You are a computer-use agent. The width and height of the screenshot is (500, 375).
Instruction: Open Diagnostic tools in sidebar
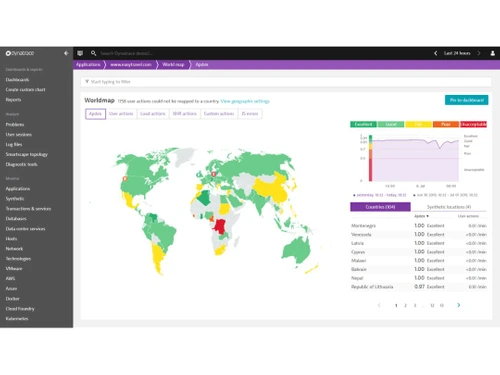(x=21, y=164)
